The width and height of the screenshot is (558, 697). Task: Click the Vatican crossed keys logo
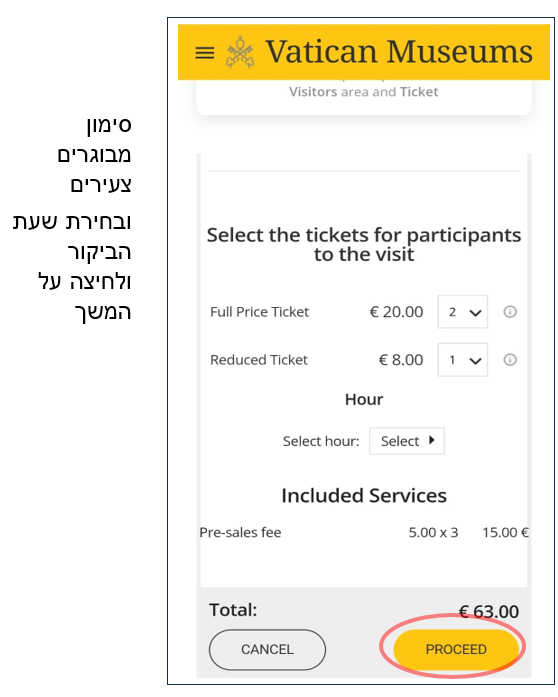pyautogui.click(x=240, y=52)
